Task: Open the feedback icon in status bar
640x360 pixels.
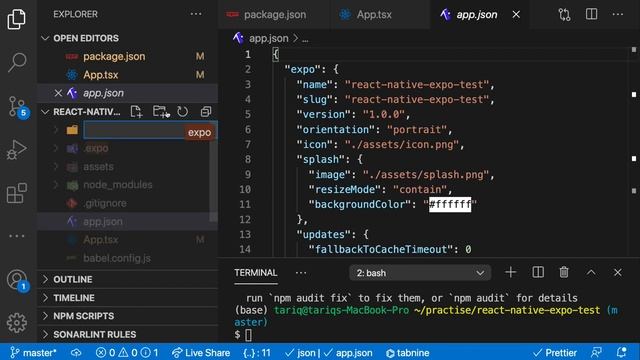Action: pyautogui.click(x=596, y=353)
